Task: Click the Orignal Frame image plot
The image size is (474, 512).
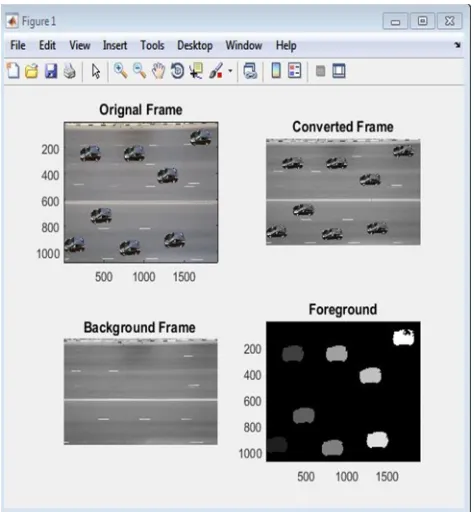Action: pos(141,192)
